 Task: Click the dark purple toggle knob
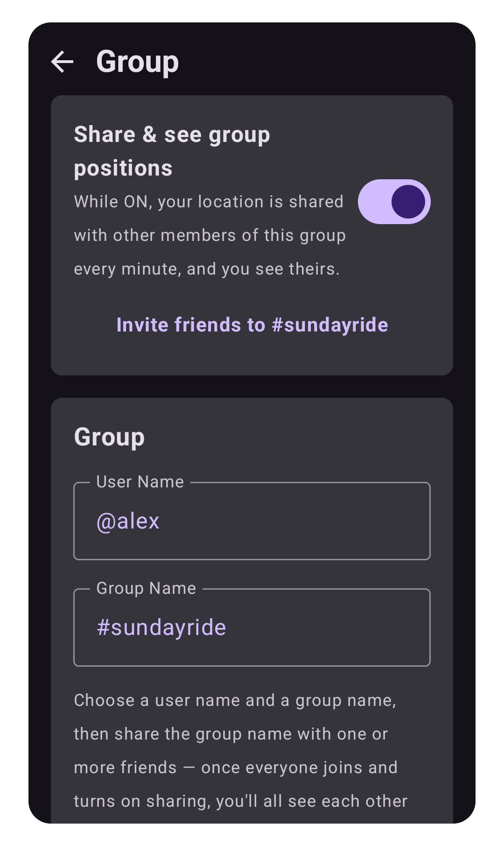pos(408,202)
